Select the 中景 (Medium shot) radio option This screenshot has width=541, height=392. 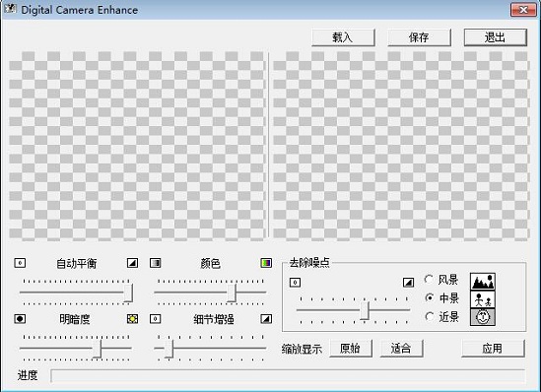442,297
